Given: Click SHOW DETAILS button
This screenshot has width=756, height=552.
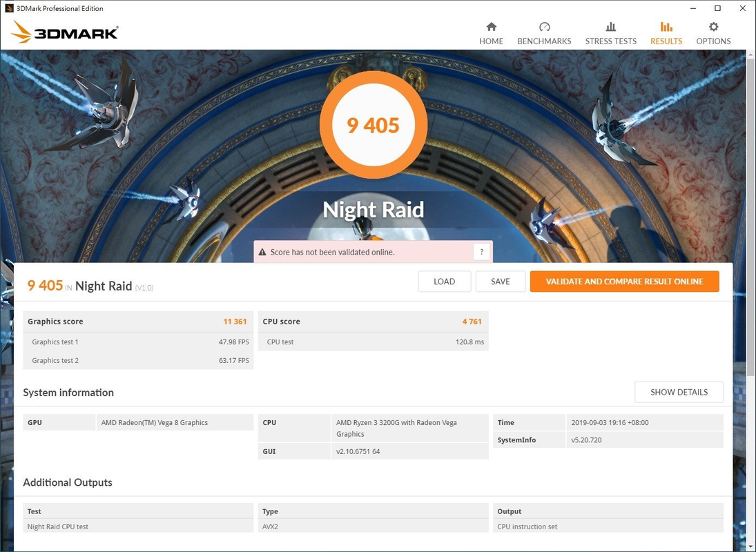Looking at the screenshot, I should [x=679, y=392].
